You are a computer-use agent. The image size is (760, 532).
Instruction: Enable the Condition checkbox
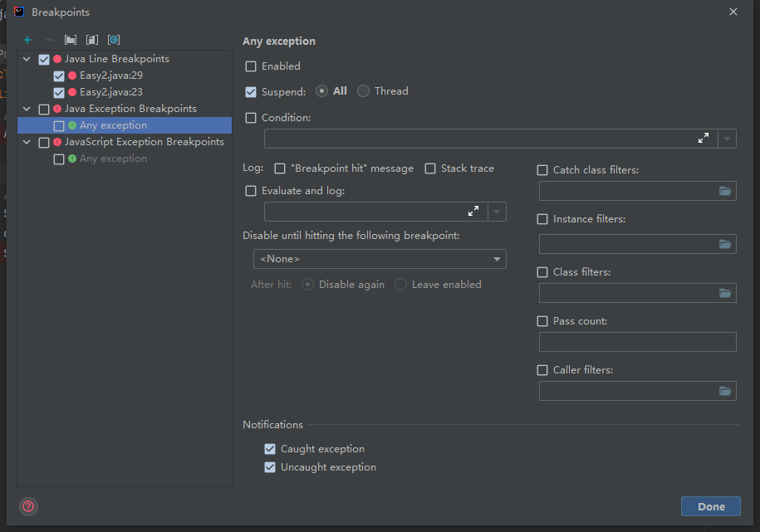point(251,118)
